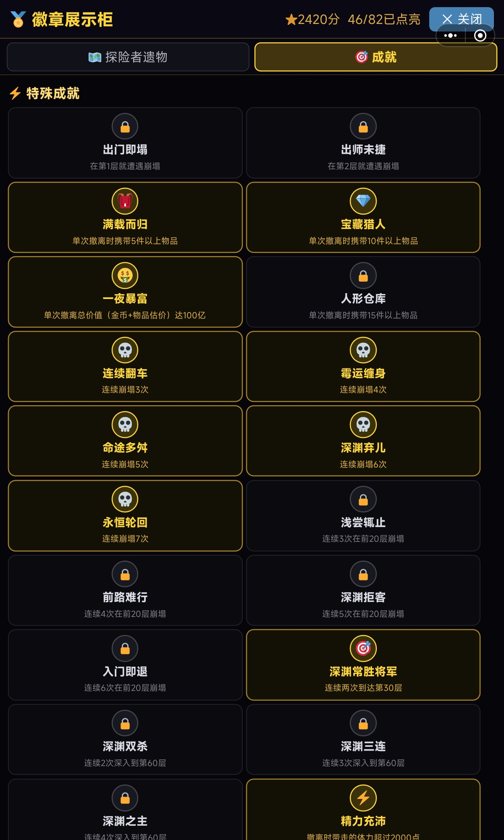Click the 关闭 button
The height and width of the screenshot is (840, 504).
click(461, 19)
